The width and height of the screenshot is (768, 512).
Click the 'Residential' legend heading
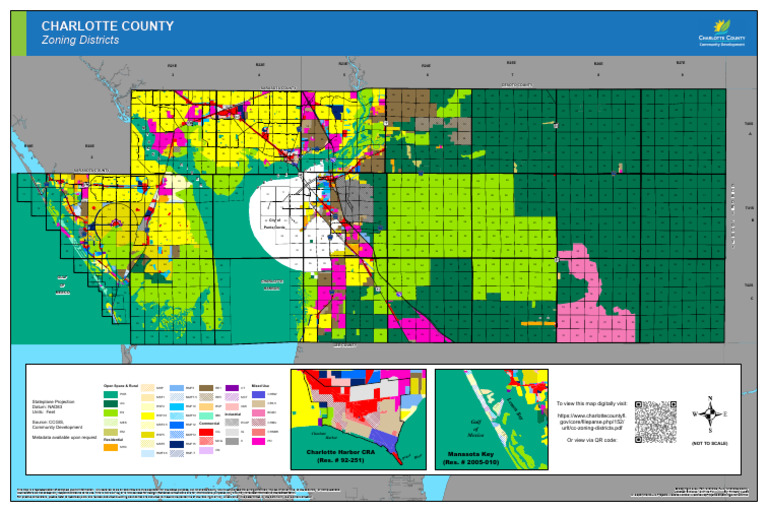pos(113,440)
